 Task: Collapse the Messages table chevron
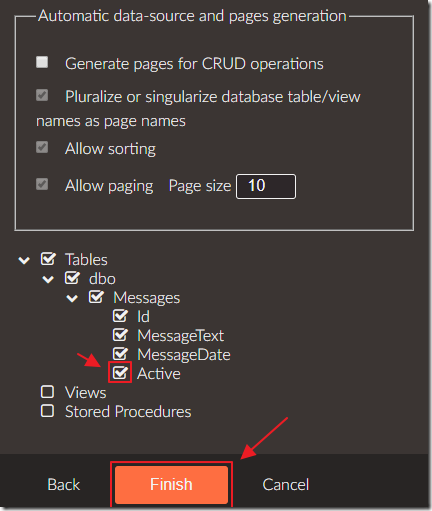(72, 298)
